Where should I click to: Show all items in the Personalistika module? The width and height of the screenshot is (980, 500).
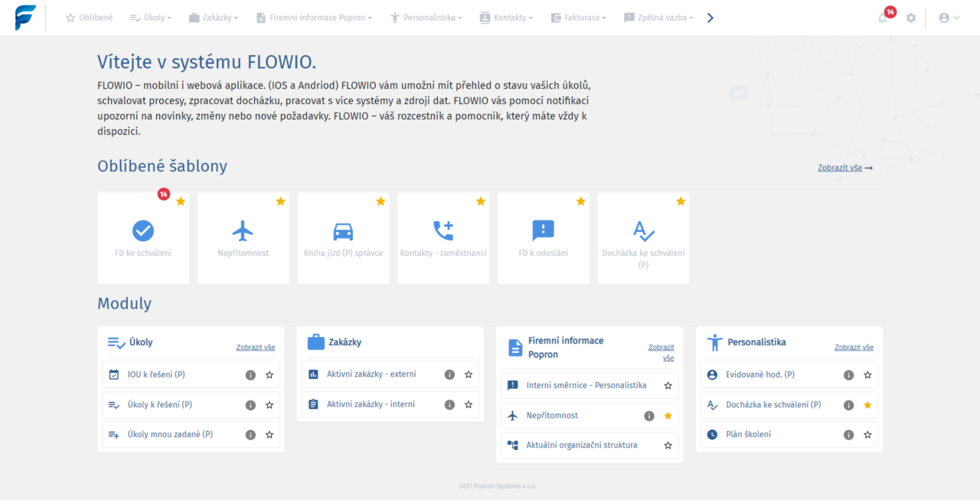pos(854,348)
